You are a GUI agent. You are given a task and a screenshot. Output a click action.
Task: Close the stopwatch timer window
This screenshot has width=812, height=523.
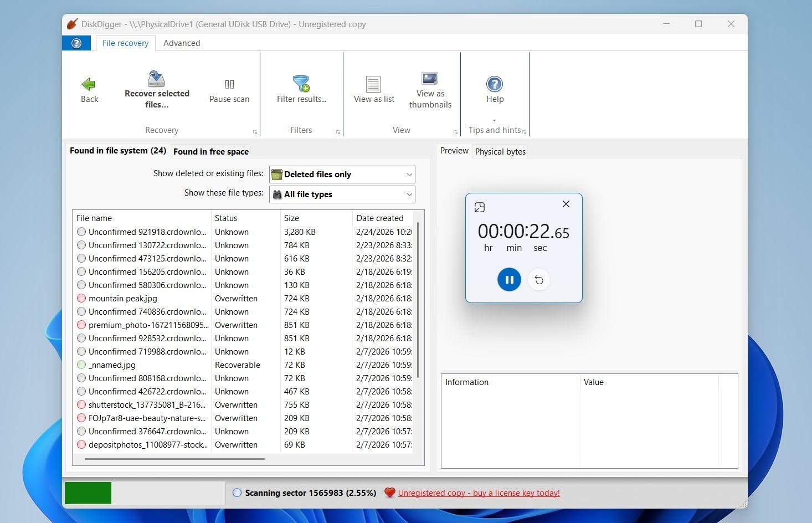(x=566, y=204)
